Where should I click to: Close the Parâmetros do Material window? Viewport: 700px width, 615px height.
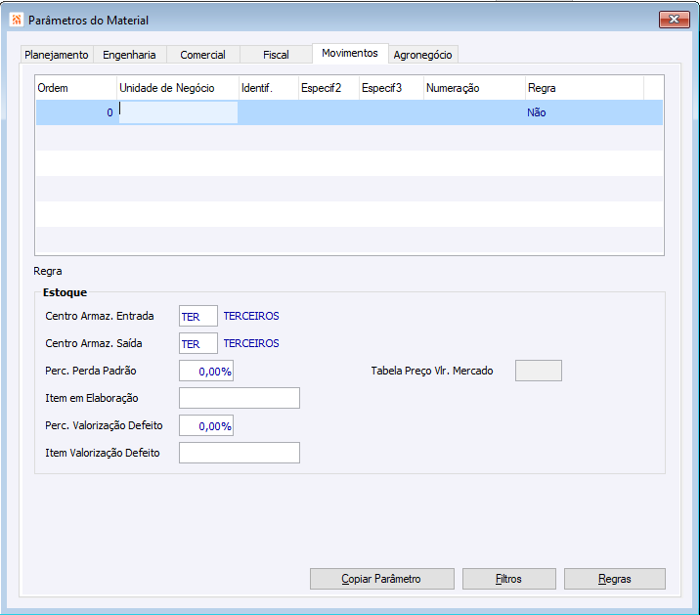(x=675, y=20)
